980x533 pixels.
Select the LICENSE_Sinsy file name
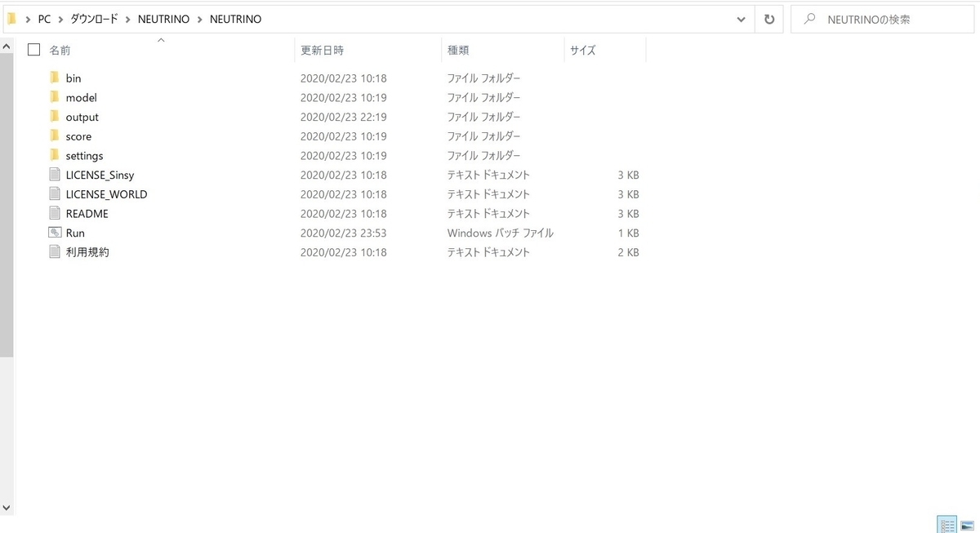click(x=100, y=175)
